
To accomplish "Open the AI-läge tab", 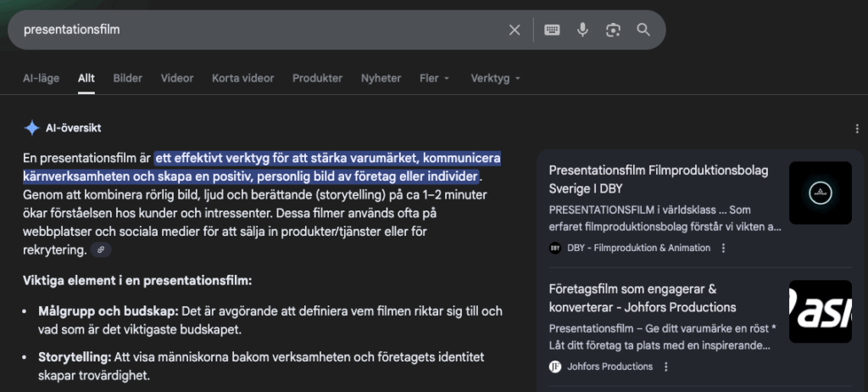I will click(x=41, y=78).
